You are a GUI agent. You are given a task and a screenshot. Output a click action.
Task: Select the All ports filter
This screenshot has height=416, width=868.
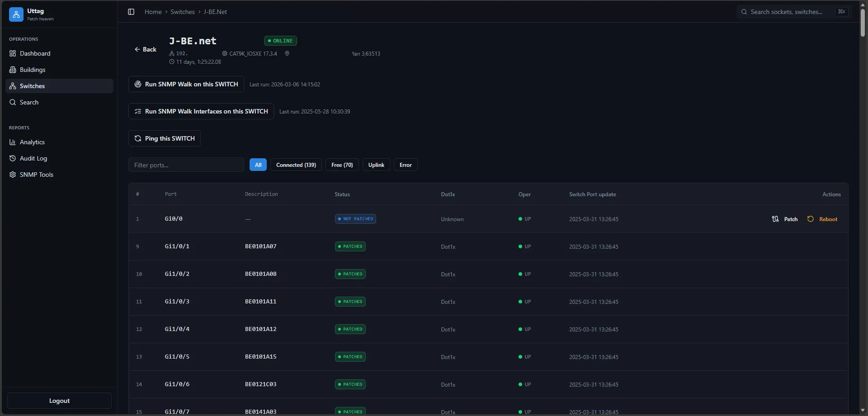[258, 165]
